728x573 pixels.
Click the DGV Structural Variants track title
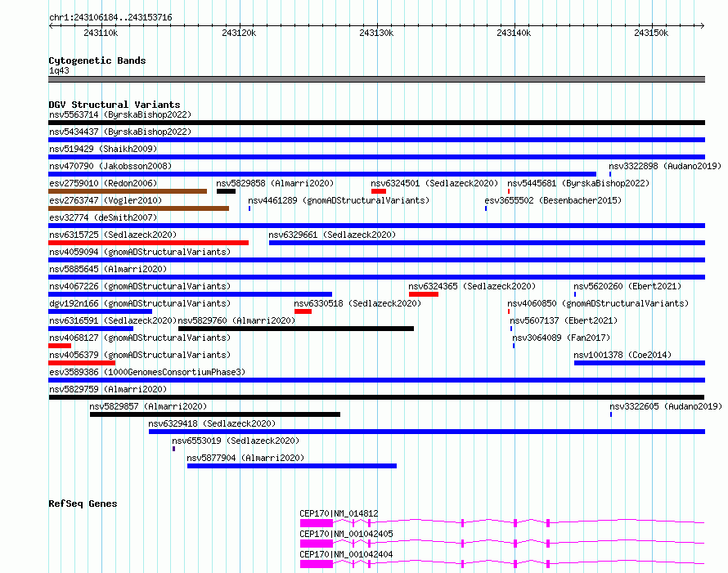pos(115,105)
